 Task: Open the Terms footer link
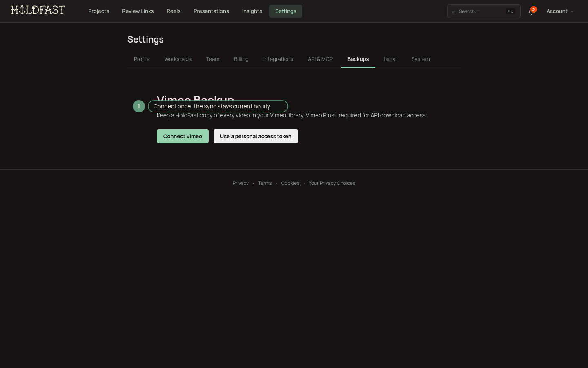(265, 183)
